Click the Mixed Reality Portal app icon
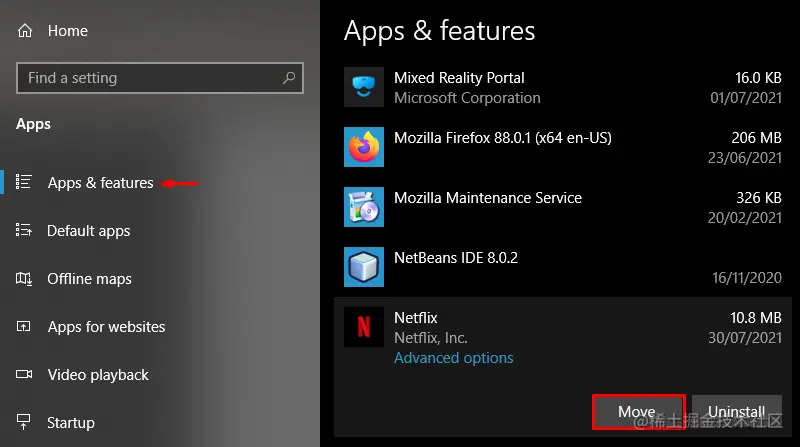The width and height of the screenshot is (800, 447). click(364, 87)
